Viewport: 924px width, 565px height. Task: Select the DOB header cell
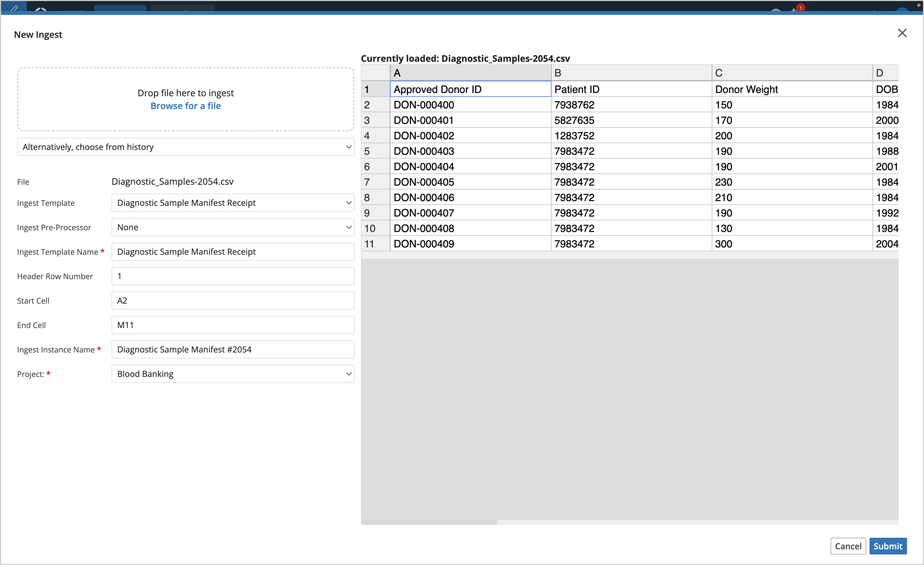[x=886, y=89]
